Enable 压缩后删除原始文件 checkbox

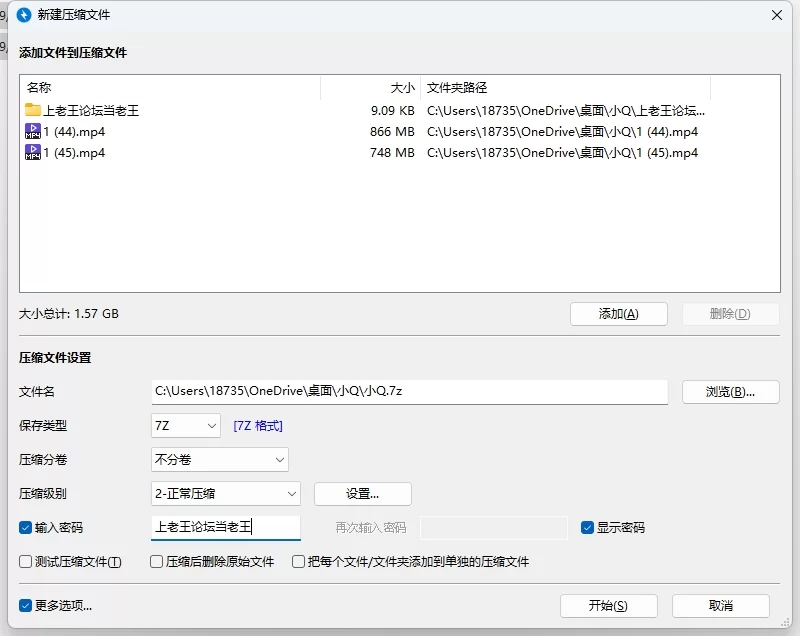[x=157, y=562]
